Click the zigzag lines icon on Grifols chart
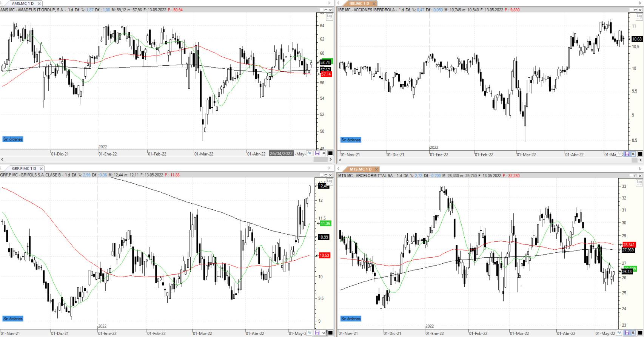The width and height of the screenshot is (644, 337). pos(309,332)
